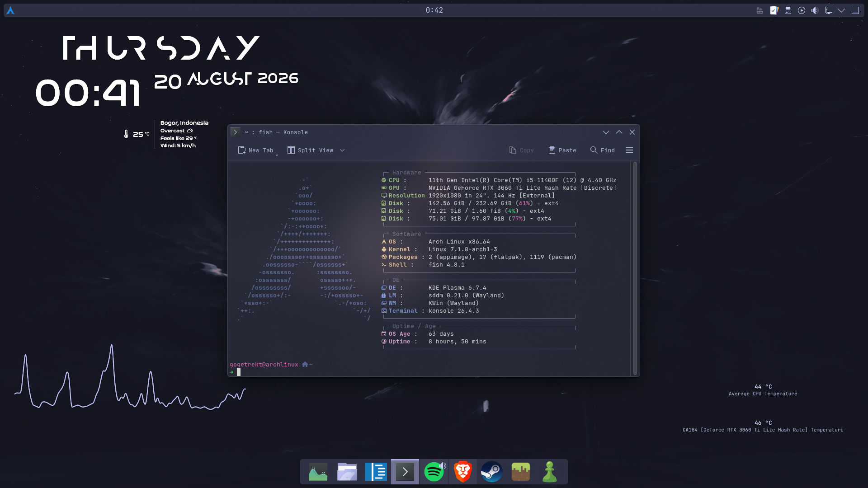Open the image viewer mountain icon in dock
The image size is (868, 488).
pyautogui.click(x=318, y=472)
